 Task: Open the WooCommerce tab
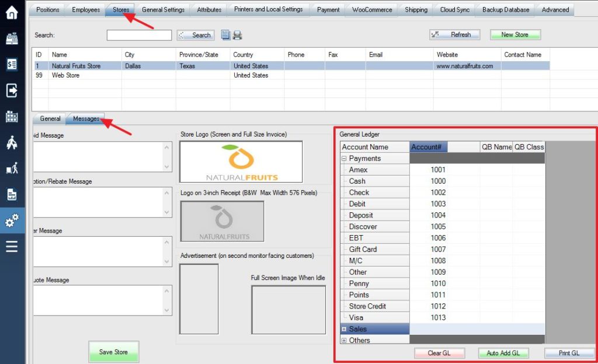(x=371, y=9)
